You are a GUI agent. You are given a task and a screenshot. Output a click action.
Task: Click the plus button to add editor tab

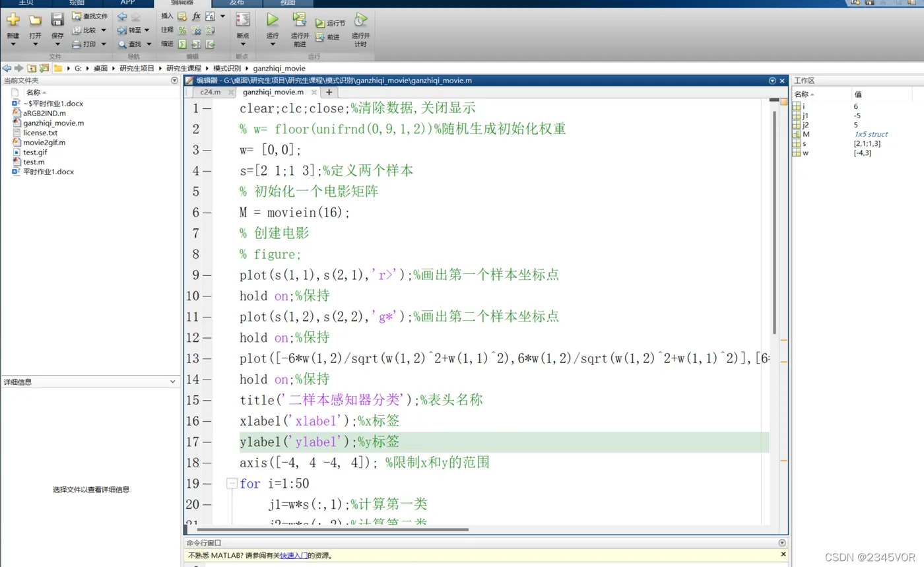329,92
